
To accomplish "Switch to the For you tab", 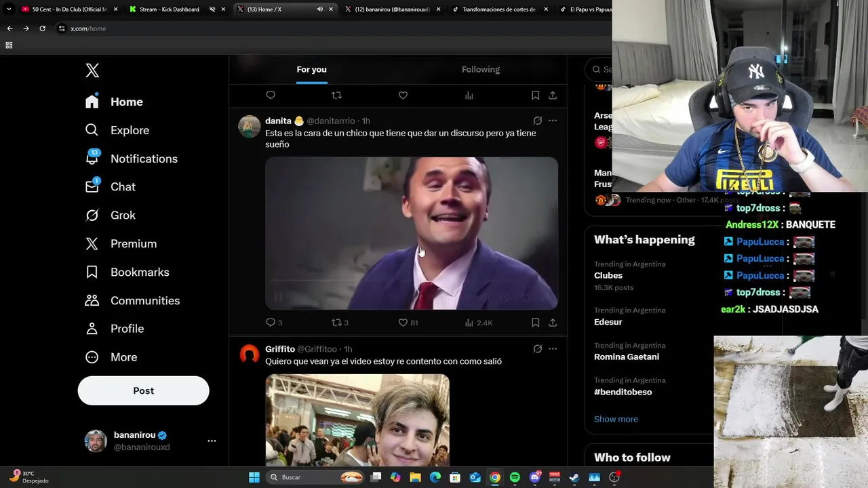I will coord(311,69).
